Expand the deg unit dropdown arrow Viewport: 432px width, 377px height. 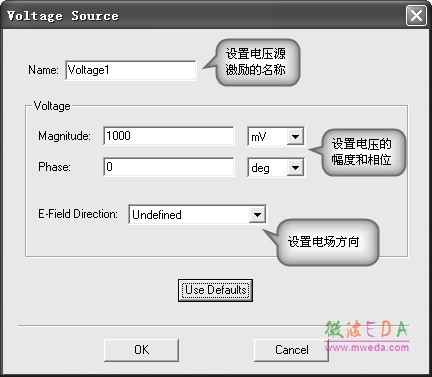click(x=295, y=167)
